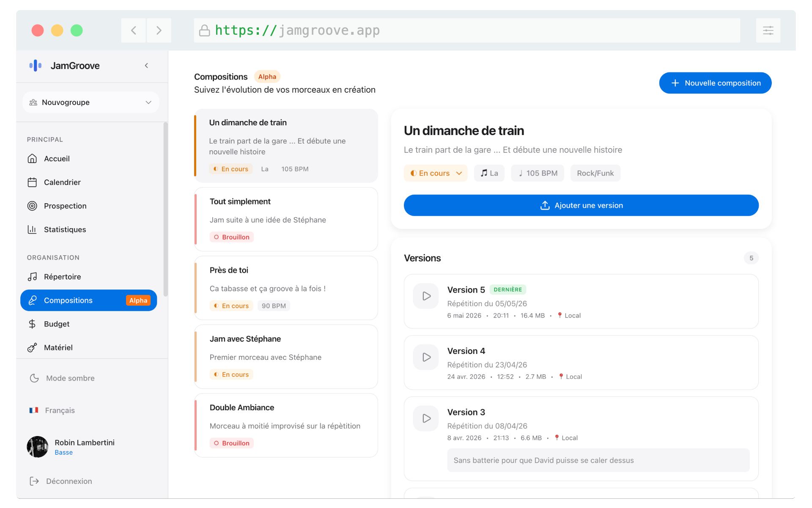The width and height of the screenshot is (812, 508).
Task: Click Robin Lambertini's avatar photo
Action: point(38,447)
